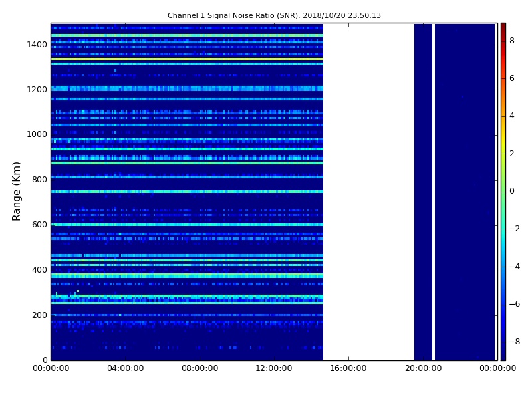Click y-axis tick label 1200
Screen dimensions: 532x399
(x=37, y=90)
